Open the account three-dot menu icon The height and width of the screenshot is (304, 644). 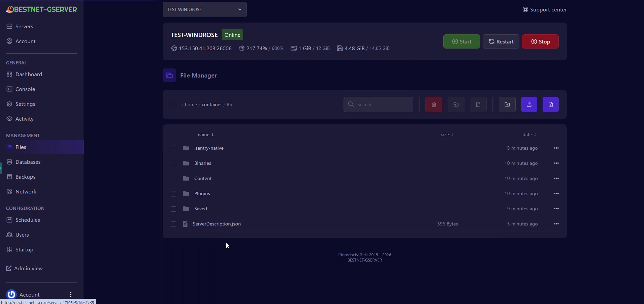tap(71, 295)
